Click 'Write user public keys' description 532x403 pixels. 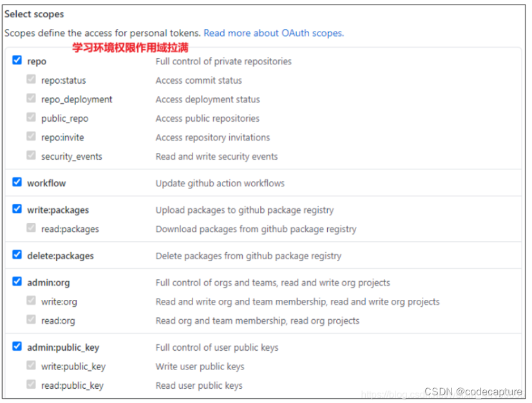(200, 367)
